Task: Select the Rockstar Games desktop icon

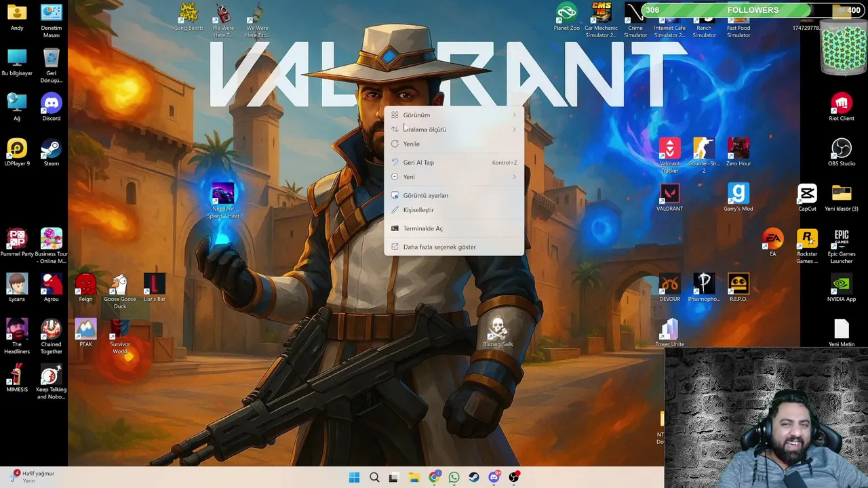Action: (807, 246)
